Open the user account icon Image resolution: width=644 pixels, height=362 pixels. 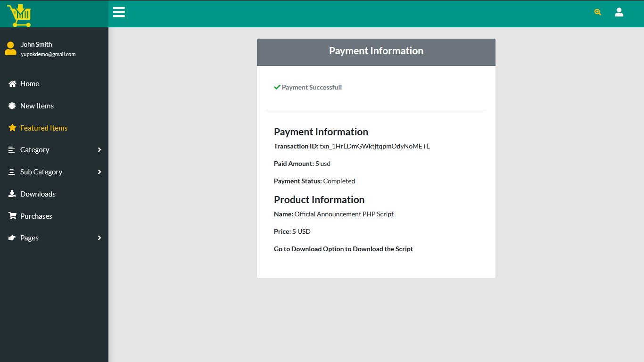click(x=619, y=12)
